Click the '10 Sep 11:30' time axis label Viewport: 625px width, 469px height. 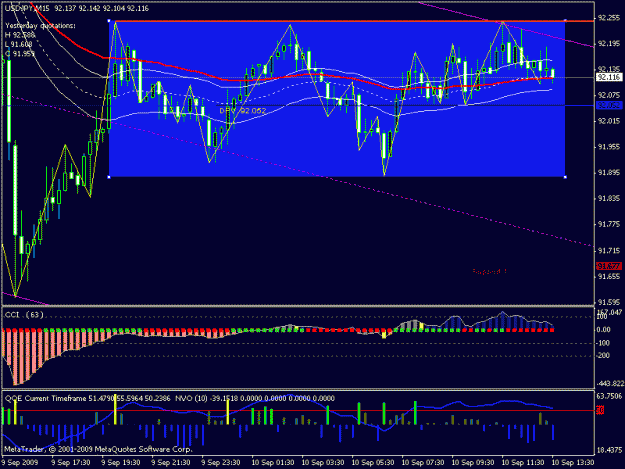[523, 462]
